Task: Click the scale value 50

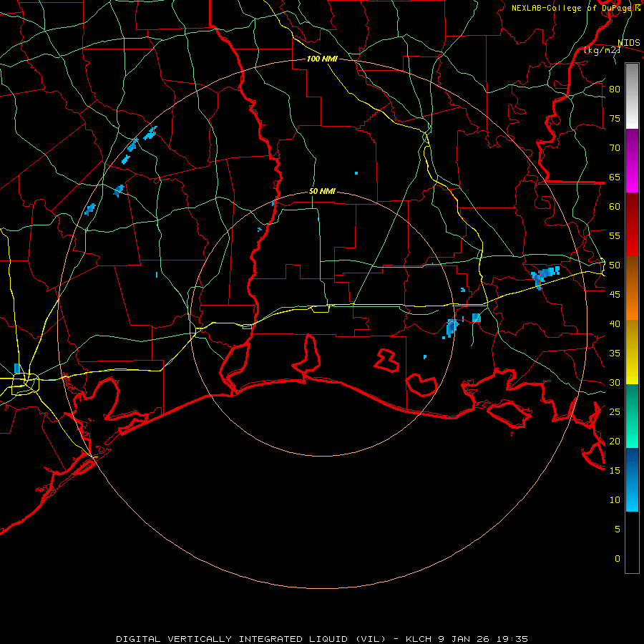Action: pyautogui.click(x=615, y=265)
